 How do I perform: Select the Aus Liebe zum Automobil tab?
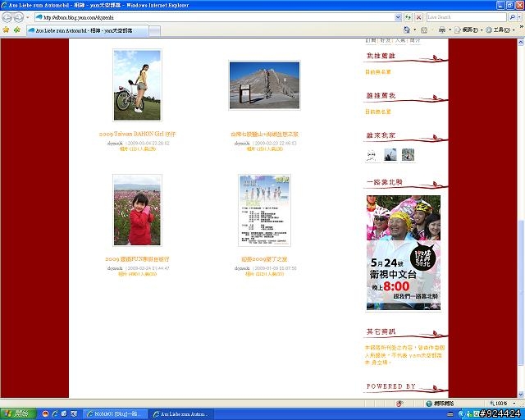[87, 30]
